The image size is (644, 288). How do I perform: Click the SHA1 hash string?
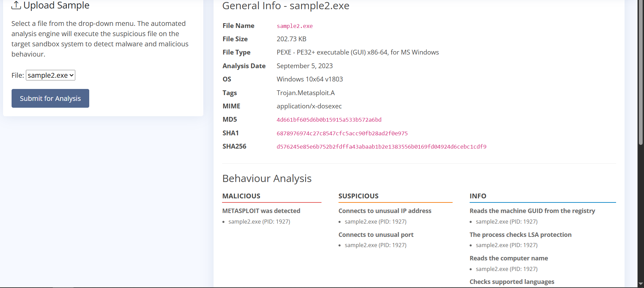tap(342, 133)
